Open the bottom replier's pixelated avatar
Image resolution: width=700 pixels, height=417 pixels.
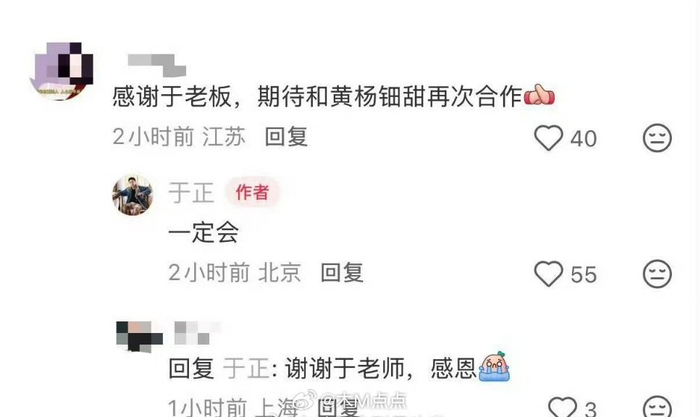coord(139,336)
